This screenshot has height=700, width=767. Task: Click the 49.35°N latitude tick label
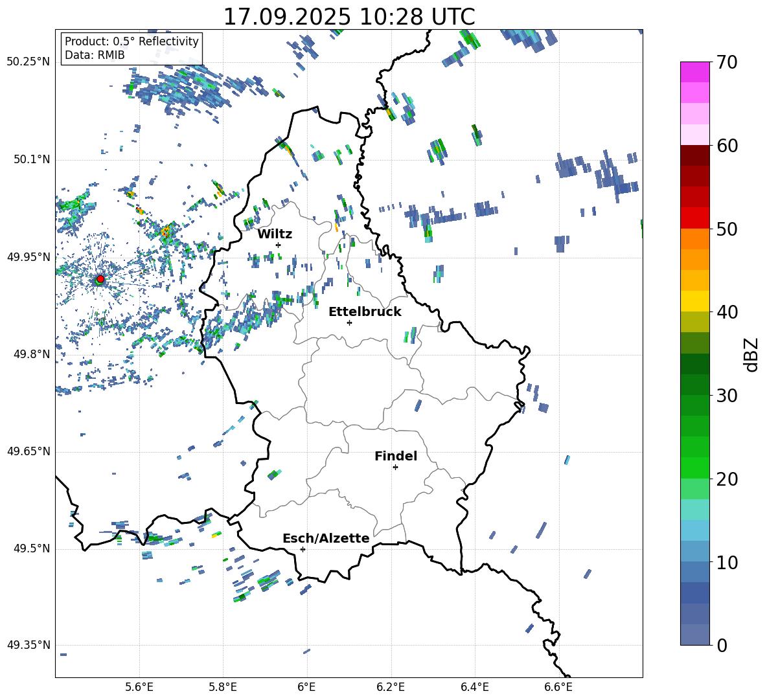[x=29, y=645]
